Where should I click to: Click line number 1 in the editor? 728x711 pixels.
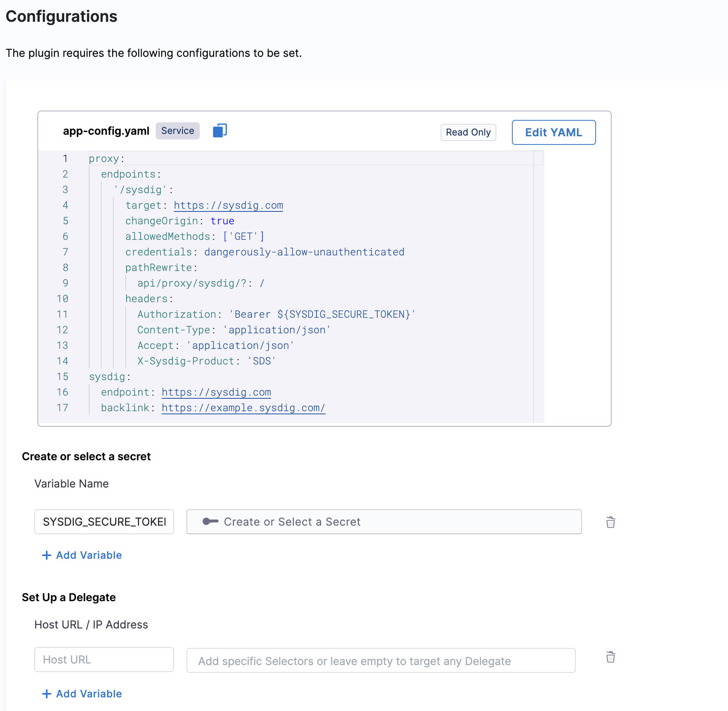pyautogui.click(x=65, y=159)
